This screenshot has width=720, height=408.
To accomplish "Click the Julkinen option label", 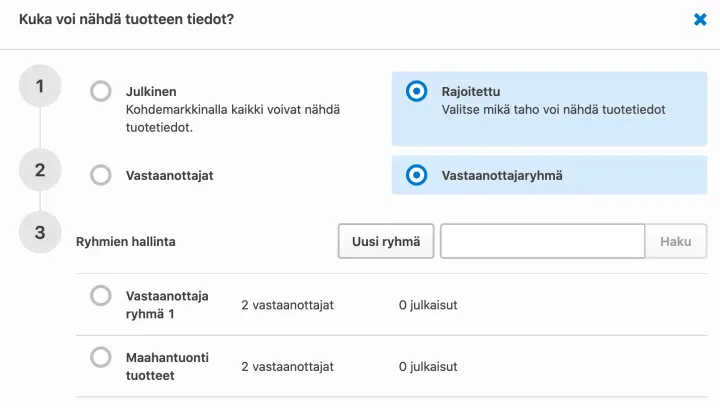I will click(x=151, y=92).
